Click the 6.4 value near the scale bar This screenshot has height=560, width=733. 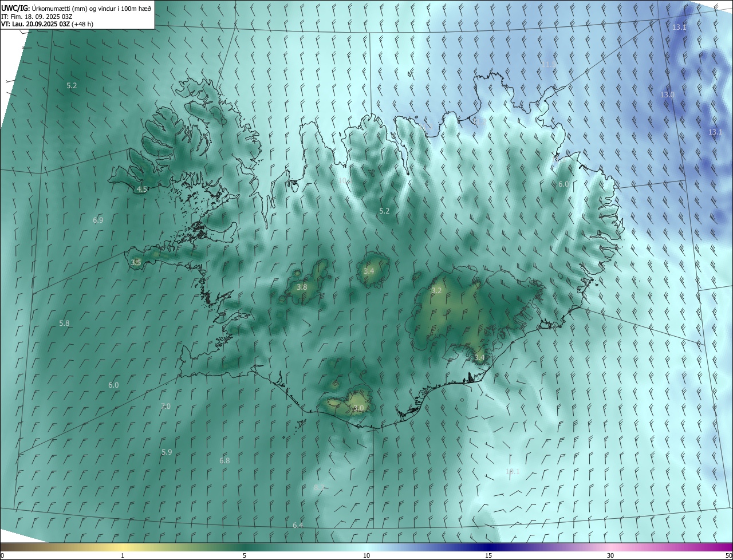pyautogui.click(x=298, y=525)
